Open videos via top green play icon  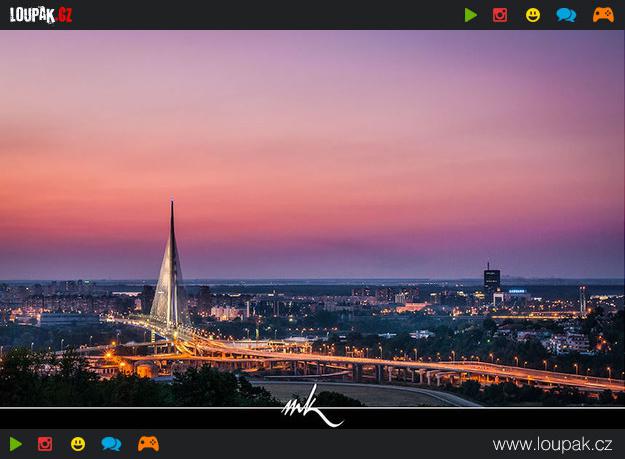tap(470, 15)
